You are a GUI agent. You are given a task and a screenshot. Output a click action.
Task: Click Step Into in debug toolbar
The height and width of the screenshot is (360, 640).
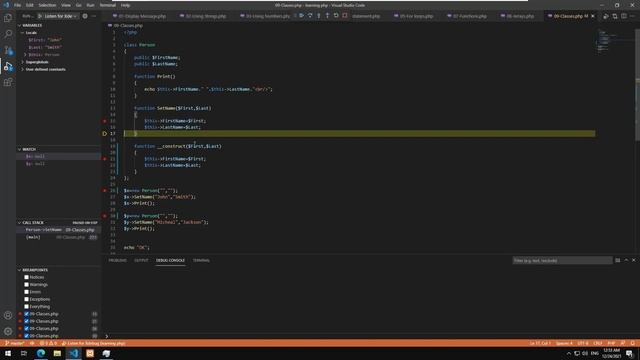tap(319, 16)
